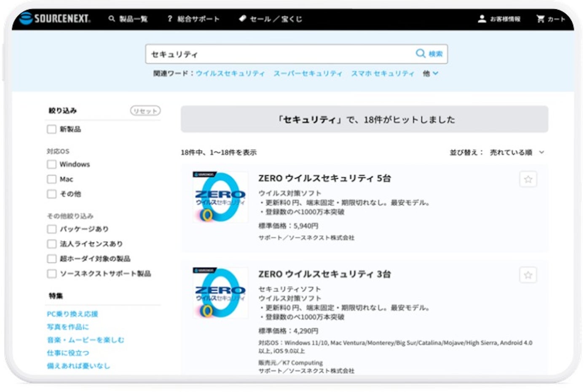584x392 pixels.
Task: Check the 新製品 filter checkbox
Action: (51, 129)
